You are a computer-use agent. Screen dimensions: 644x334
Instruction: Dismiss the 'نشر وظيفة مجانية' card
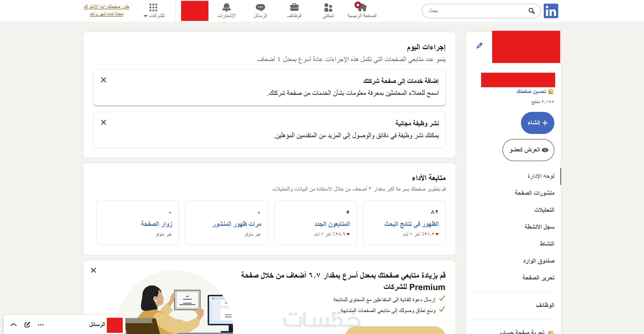point(104,122)
